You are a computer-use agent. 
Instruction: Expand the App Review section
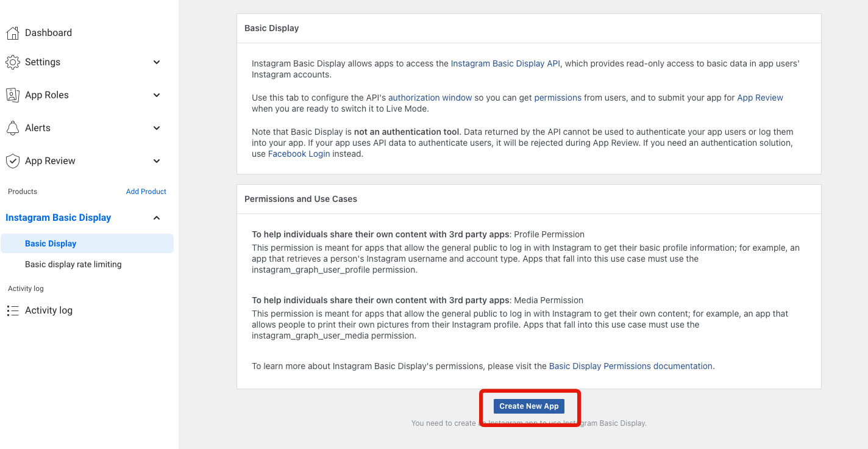pyautogui.click(x=157, y=160)
